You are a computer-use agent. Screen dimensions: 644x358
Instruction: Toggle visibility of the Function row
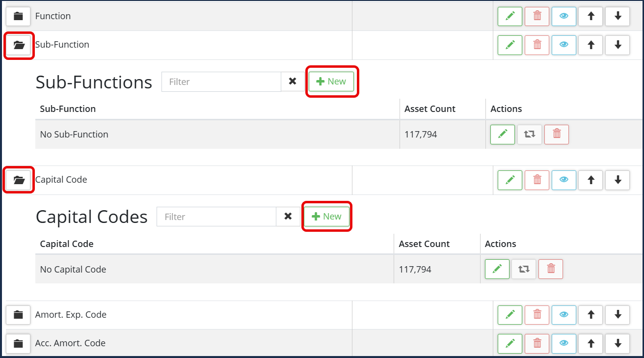click(564, 16)
